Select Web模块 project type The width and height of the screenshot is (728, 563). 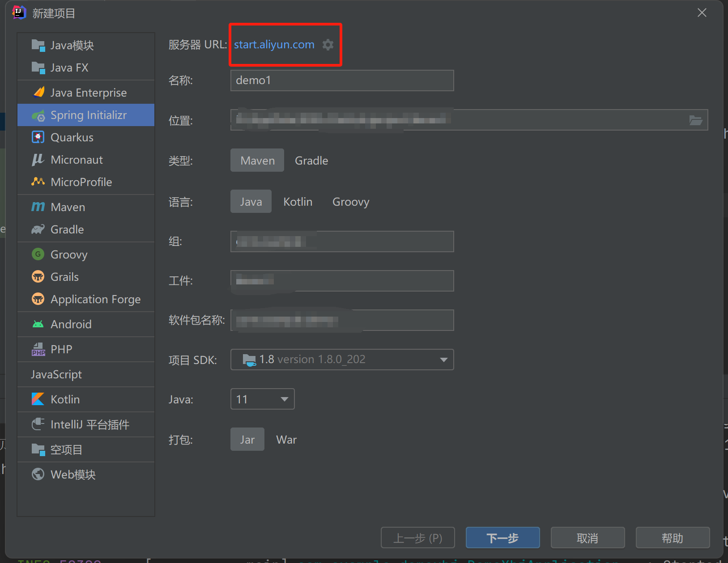coord(86,474)
